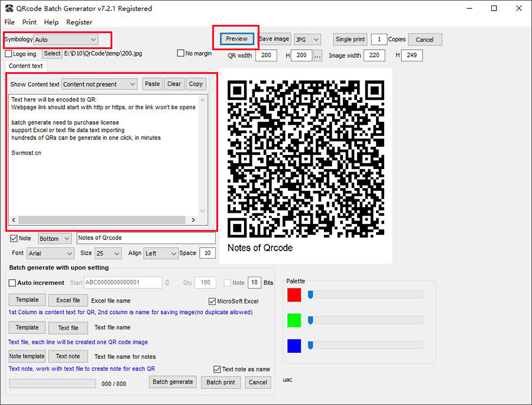This screenshot has height=405, width=532.
Task: Click the Clear button
Action: pos(174,84)
